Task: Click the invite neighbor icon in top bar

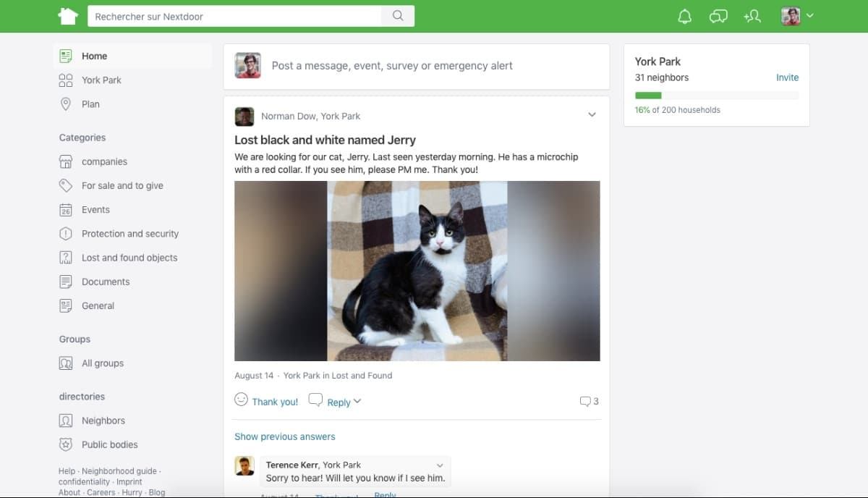Action: (x=752, y=15)
